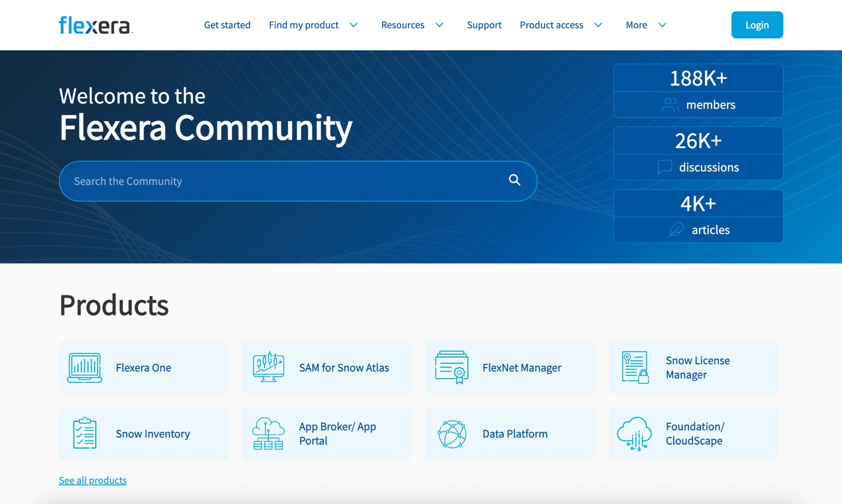Click the search magnifier icon
Screen dimensions: 842x504
pyautogui.click(x=514, y=180)
